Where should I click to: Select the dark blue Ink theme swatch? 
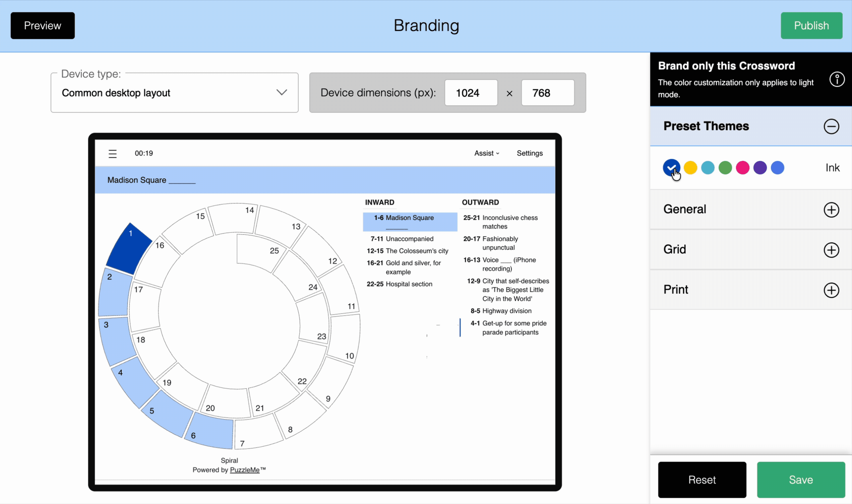click(x=671, y=168)
